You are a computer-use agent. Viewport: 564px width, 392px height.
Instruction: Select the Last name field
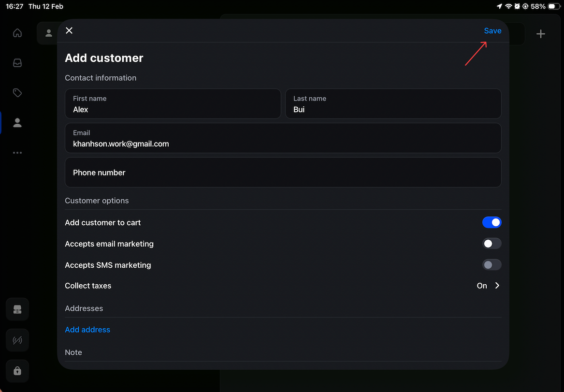pyautogui.click(x=393, y=104)
